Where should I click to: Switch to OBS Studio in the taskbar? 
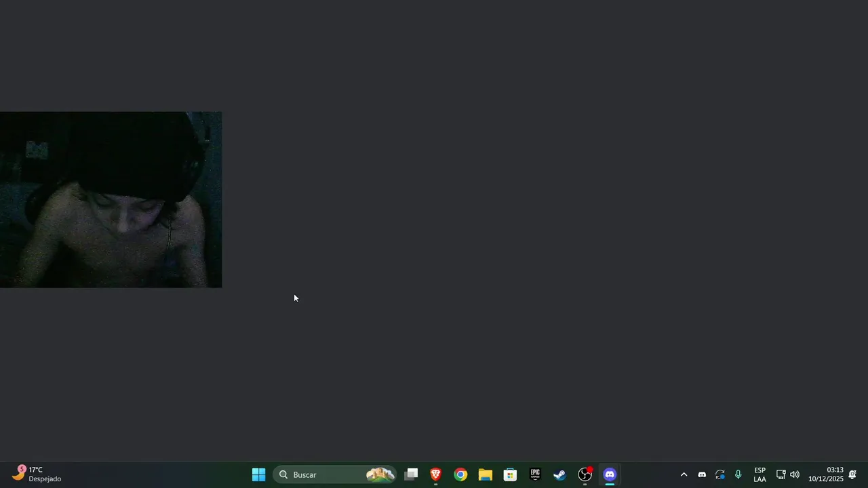pos(585,474)
